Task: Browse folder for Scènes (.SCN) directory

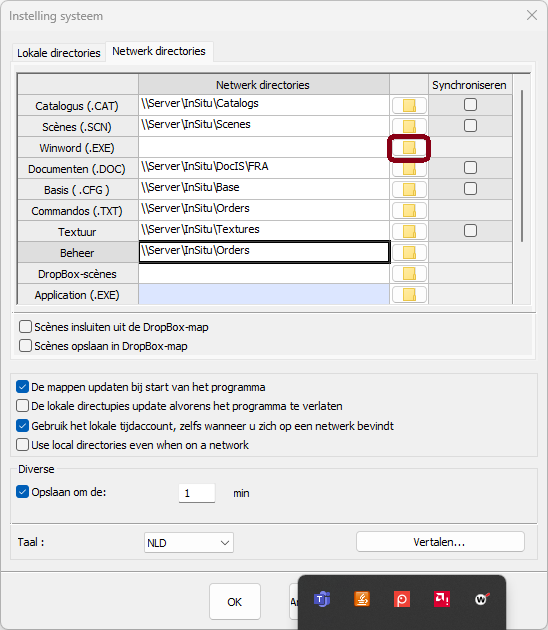Action: click(409, 127)
